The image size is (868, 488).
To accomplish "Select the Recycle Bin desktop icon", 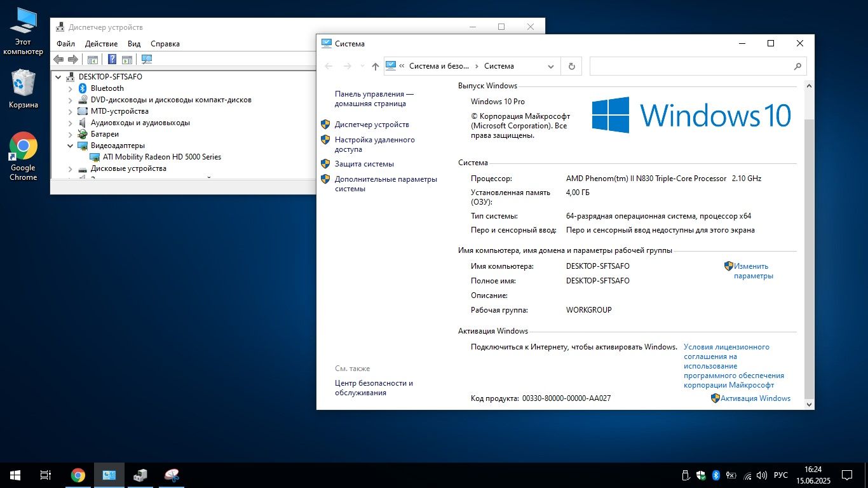I will click(24, 89).
